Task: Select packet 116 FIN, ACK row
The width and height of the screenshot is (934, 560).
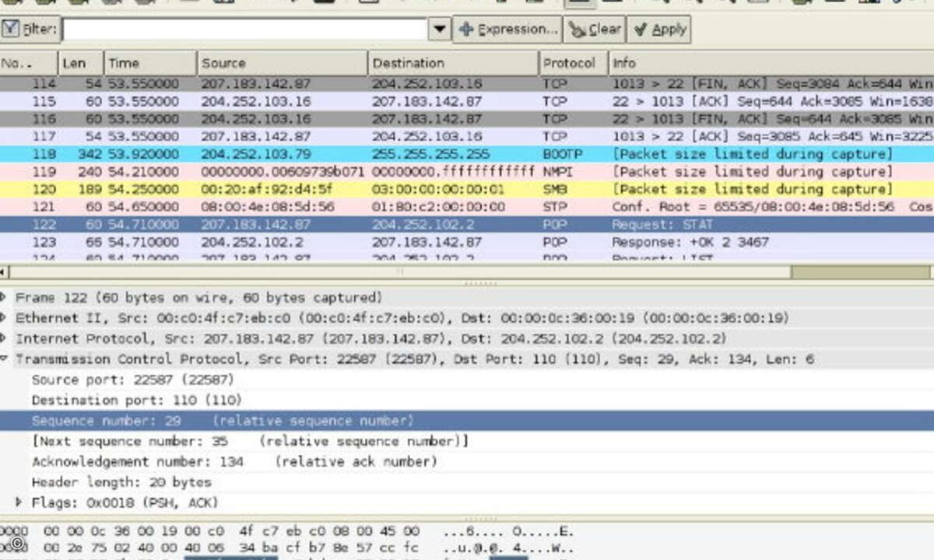Action: tap(467, 119)
